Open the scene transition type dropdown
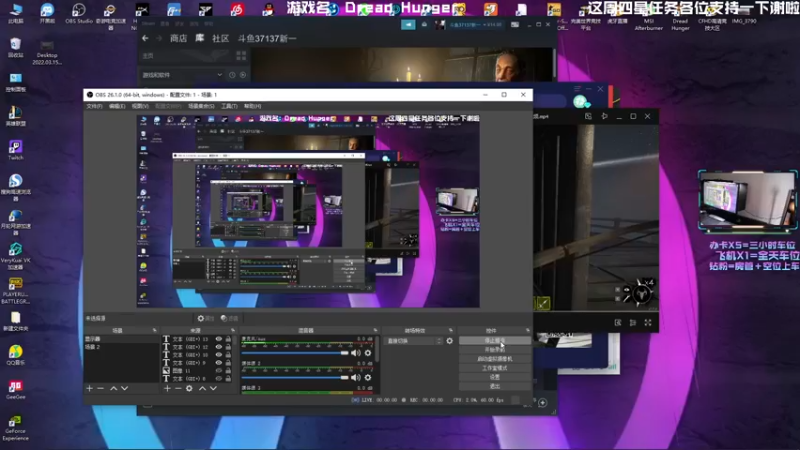Viewport: 800px width, 450px height. click(414, 341)
